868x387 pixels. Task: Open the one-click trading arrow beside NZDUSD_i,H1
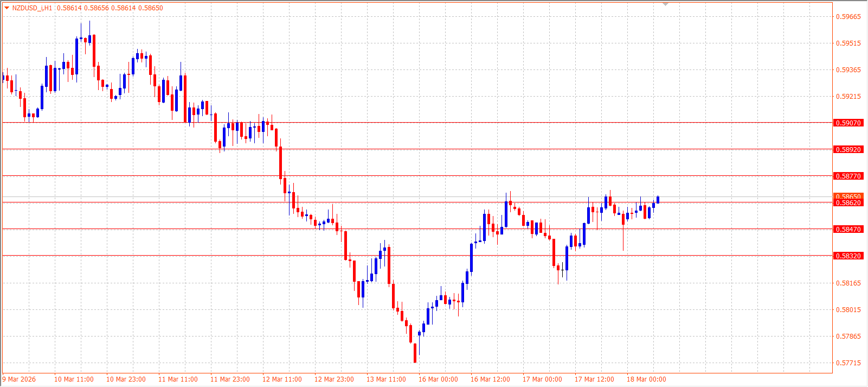coord(7,8)
